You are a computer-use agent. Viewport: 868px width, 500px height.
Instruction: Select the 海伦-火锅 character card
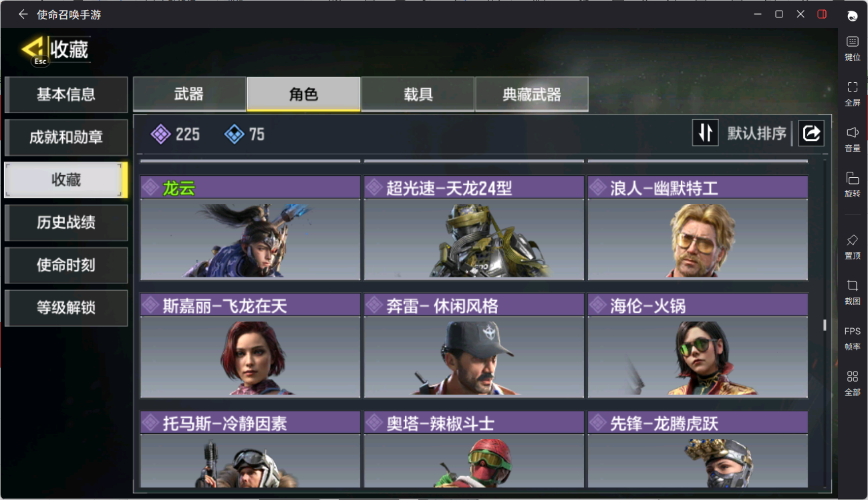click(698, 346)
